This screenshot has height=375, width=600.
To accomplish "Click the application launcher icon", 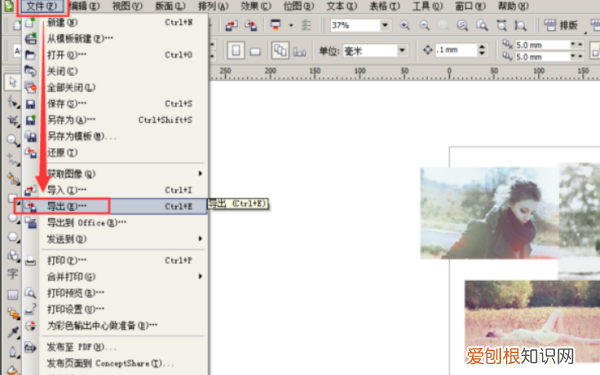I will [x=275, y=25].
